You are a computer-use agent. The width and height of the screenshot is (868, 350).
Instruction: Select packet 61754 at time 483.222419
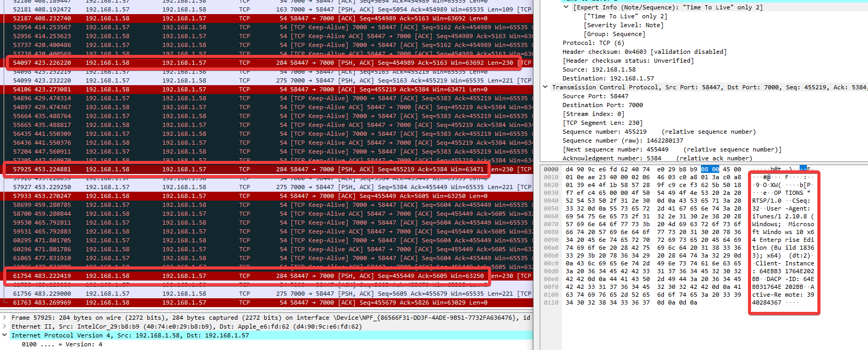[267, 276]
